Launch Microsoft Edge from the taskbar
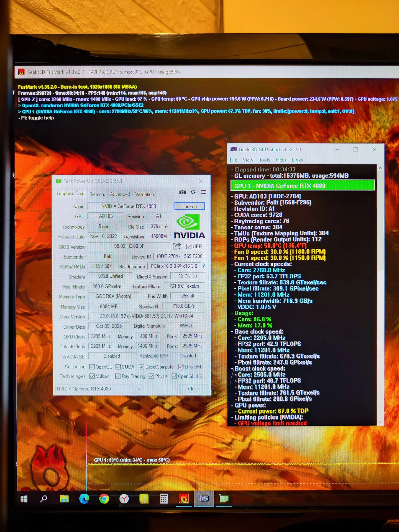Screen dimensions: 399x532 point(84,499)
